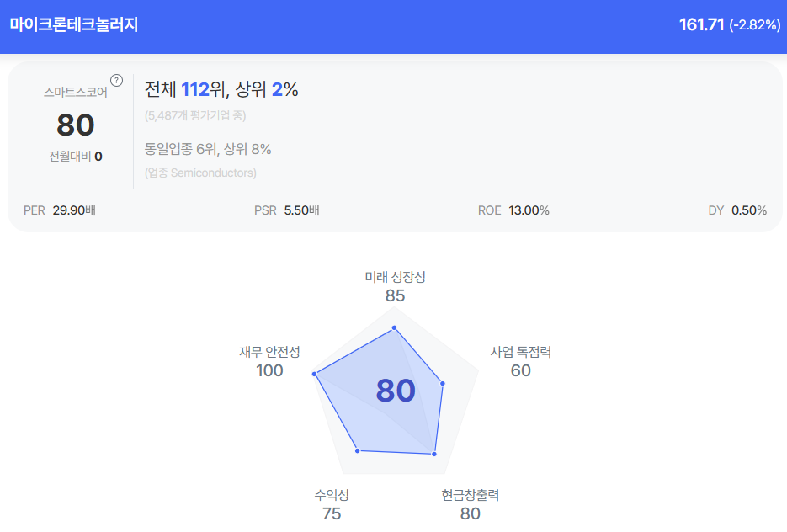Click the PSR 5.50배 metric
The height and width of the screenshot is (532, 787).
[x=286, y=210]
